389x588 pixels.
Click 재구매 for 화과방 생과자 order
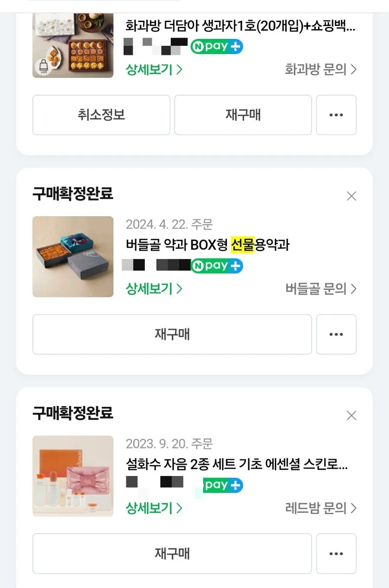click(243, 115)
